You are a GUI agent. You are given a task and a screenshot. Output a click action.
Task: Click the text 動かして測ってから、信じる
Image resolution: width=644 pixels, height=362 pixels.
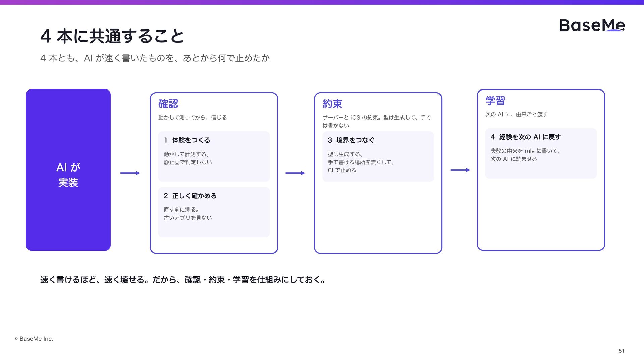pos(193,118)
